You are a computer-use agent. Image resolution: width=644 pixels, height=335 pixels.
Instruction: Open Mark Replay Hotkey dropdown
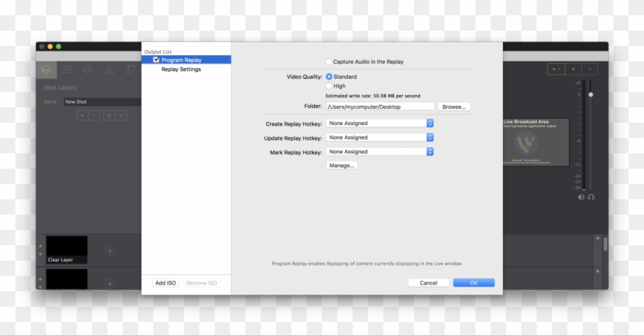[380, 152]
